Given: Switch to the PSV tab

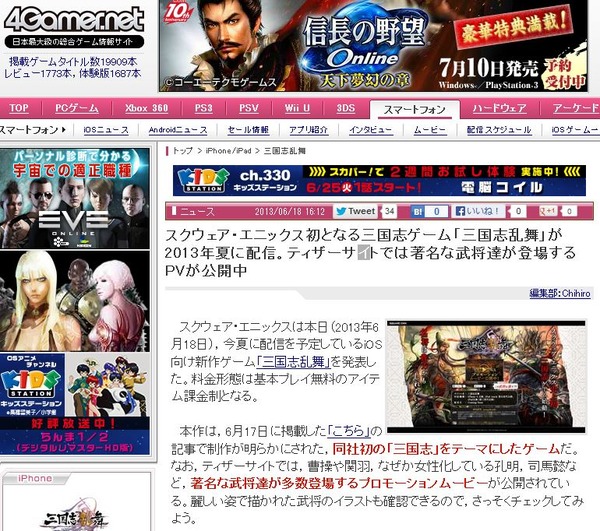Looking at the screenshot, I should (249, 108).
